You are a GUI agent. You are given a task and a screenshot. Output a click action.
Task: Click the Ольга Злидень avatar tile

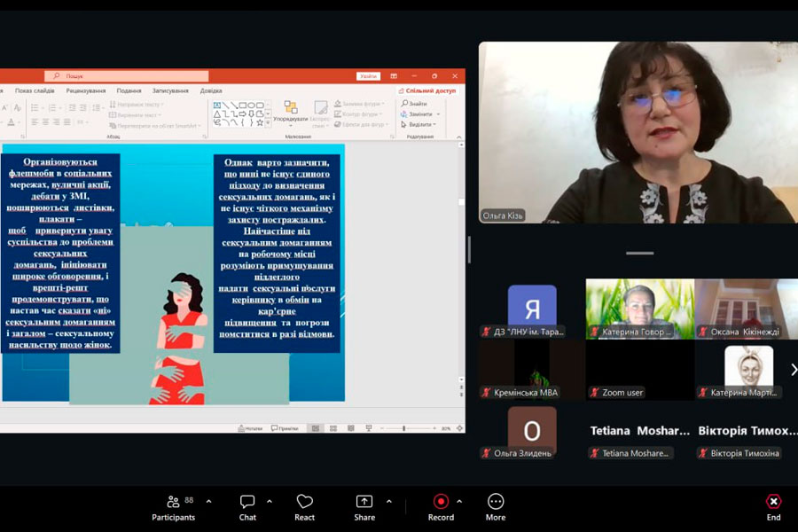click(532, 429)
